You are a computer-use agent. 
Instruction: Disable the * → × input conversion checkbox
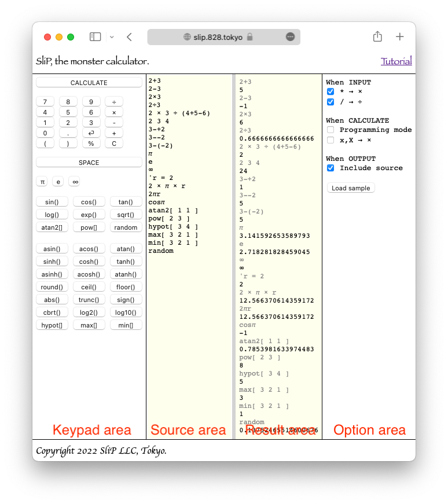[x=331, y=91]
